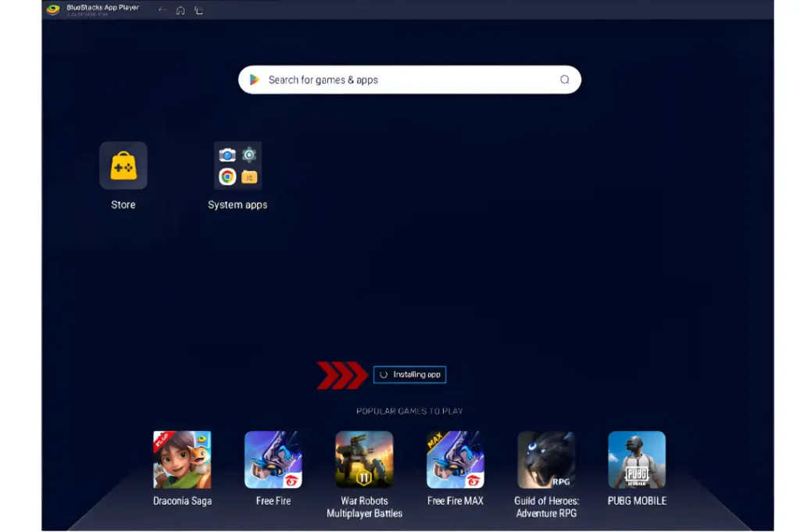
Task: Open the Draconia Saga game
Action: (182, 459)
